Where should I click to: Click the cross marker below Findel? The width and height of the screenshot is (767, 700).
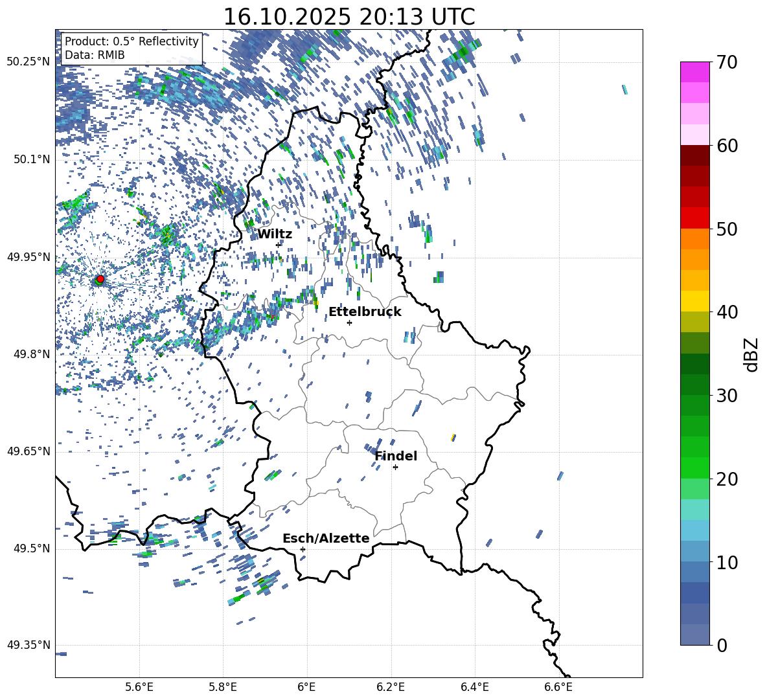(x=395, y=468)
